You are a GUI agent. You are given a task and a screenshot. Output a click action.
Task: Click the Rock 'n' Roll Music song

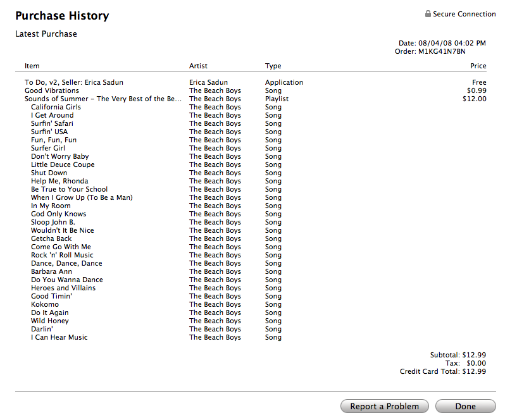pos(62,255)
